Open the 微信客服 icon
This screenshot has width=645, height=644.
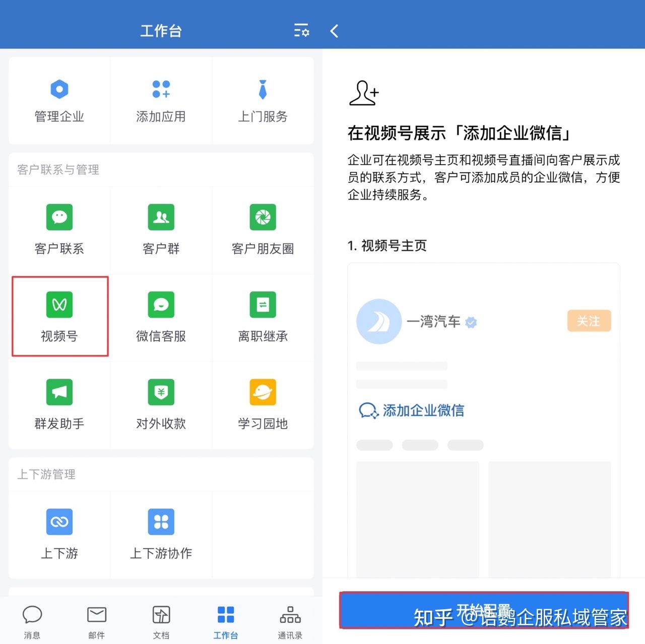coord(161,305)
